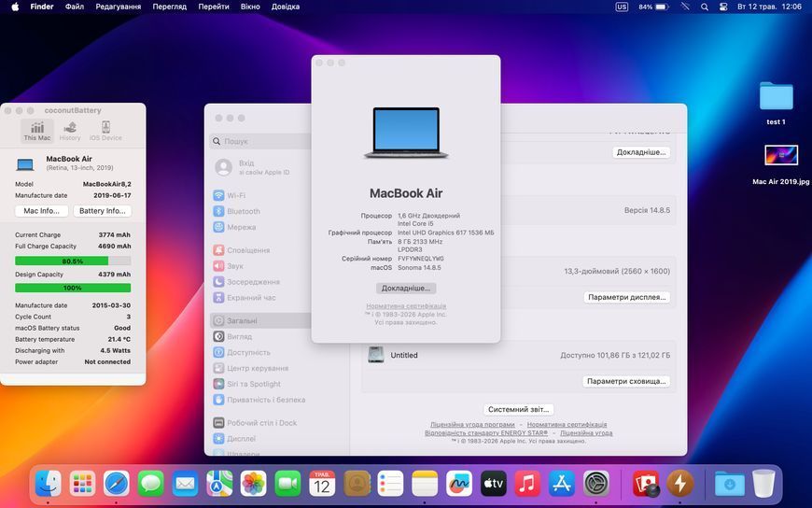
Task: Open the Файл menu
Action: (75, 7)
